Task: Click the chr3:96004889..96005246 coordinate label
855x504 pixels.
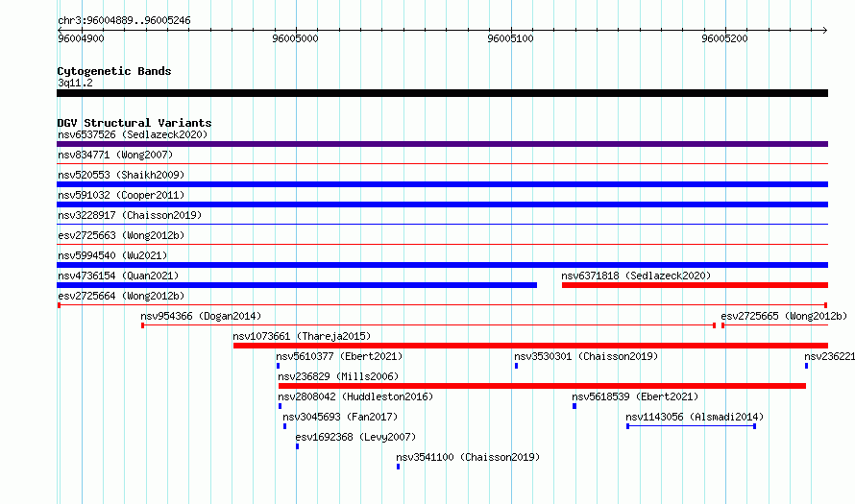Action: [124, 20]
